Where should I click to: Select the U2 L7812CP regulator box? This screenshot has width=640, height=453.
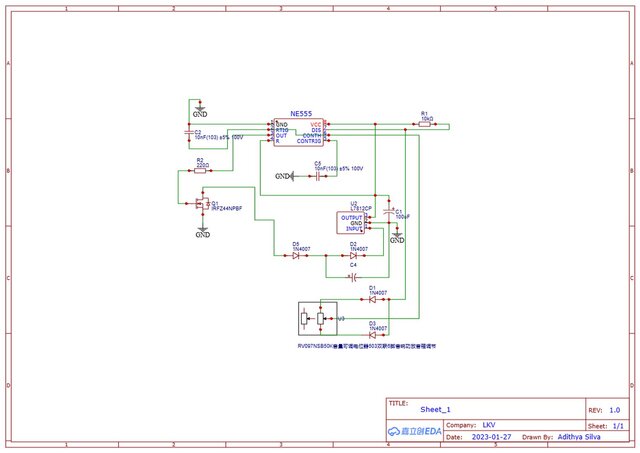click(350, 223)
